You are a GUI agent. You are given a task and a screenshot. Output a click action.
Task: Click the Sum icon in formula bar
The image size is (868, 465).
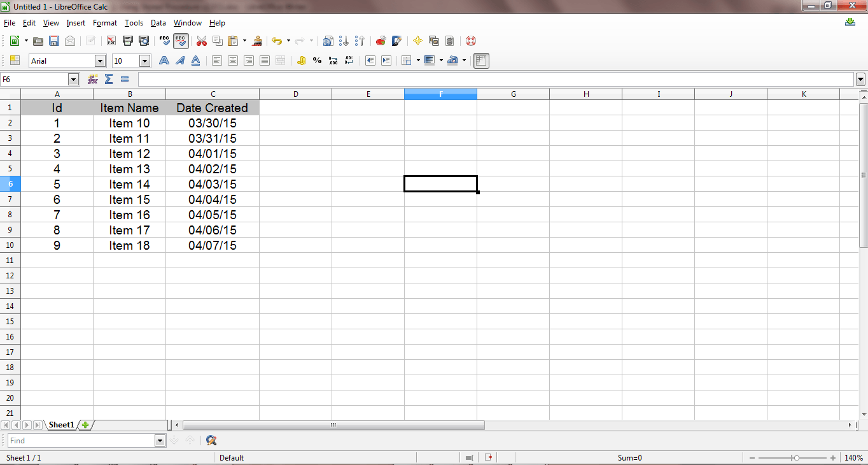109,79
